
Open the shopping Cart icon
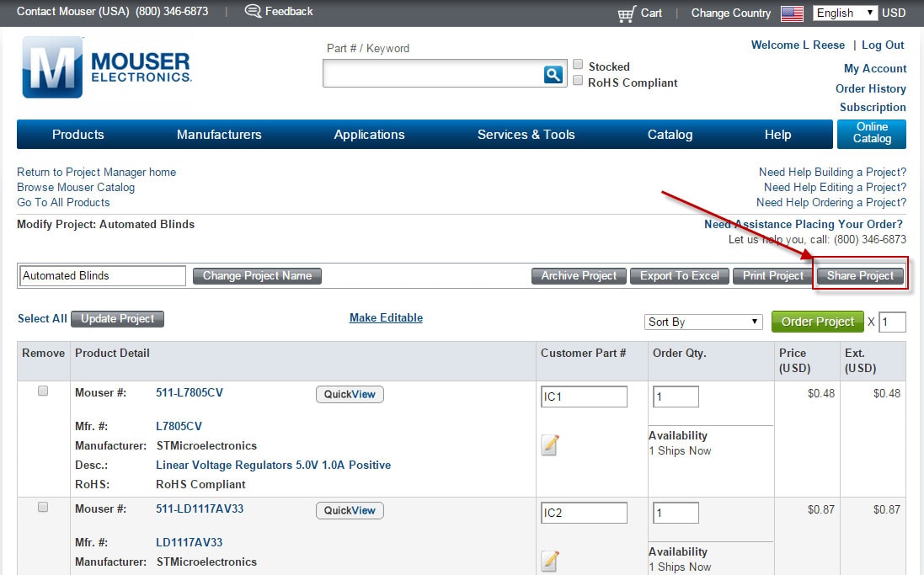point(627,13)
